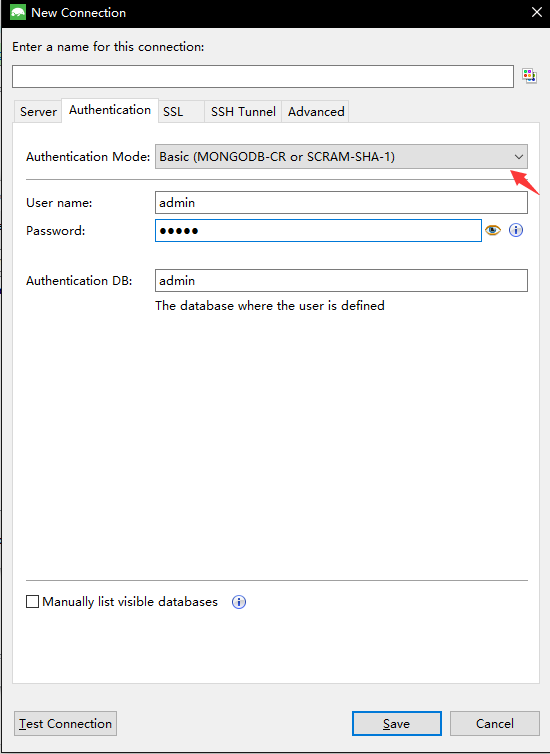Click the Password input field
550x754 pixels.
[318, 231]
